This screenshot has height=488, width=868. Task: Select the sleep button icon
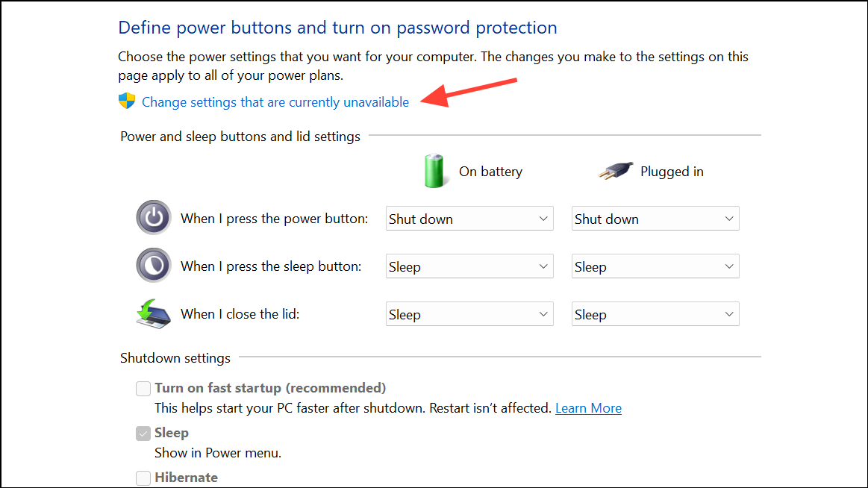(153, 266)
